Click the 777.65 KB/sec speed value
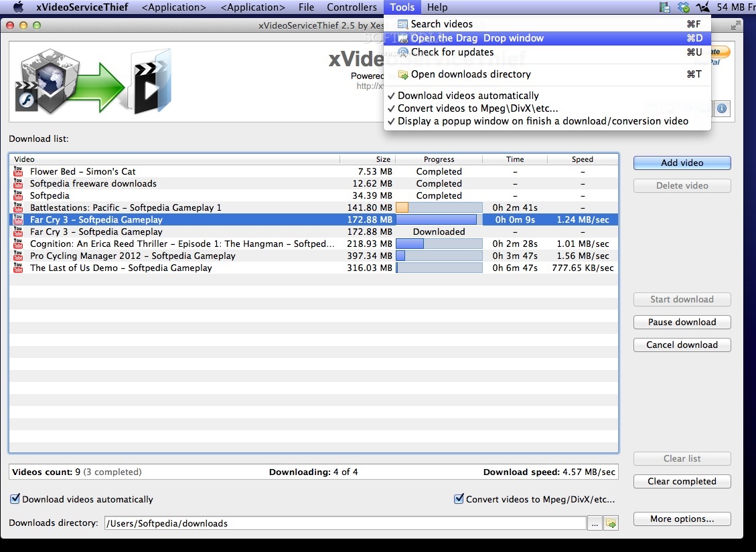Viewport: 756px width, 552px height. coord(583,268)
